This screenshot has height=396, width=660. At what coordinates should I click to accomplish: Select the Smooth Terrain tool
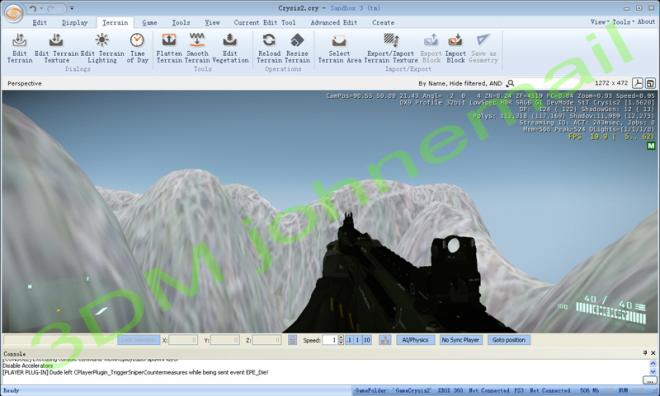pyautogui.click(x=197, y=48)
